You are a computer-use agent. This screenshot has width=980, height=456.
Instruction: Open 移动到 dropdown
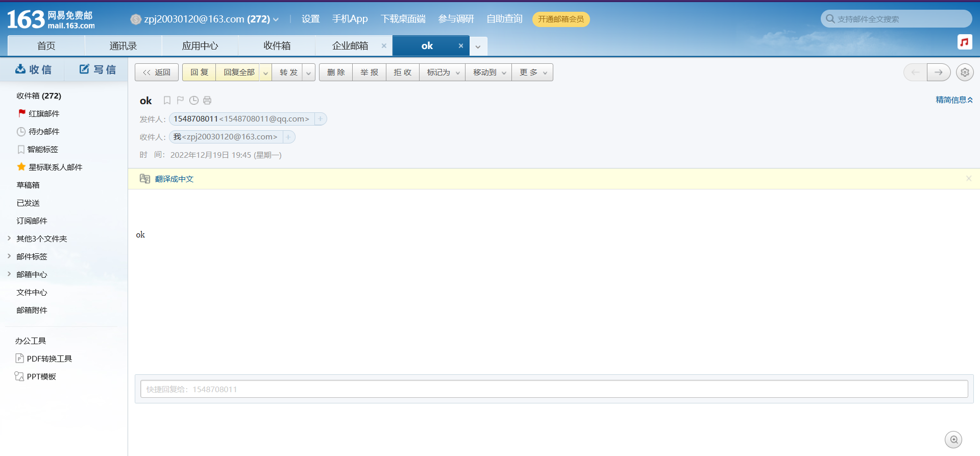[x=489, y=73]
